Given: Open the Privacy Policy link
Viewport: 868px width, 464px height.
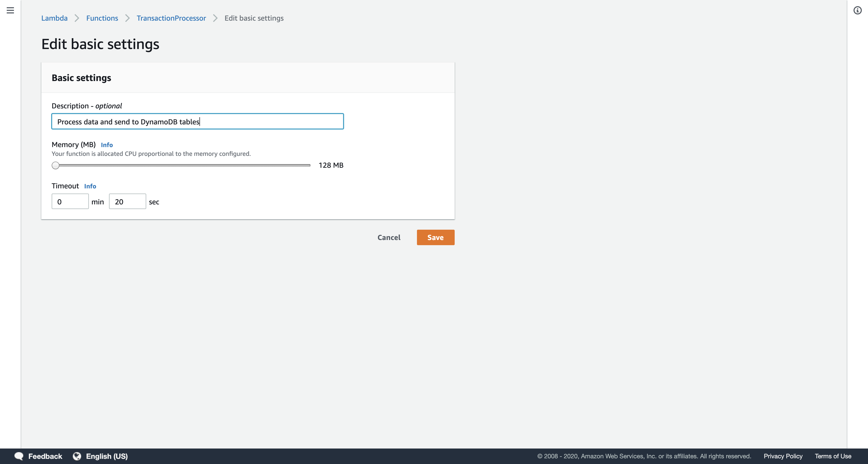Looking at the screenshot, I should click(x=783, y=456).
